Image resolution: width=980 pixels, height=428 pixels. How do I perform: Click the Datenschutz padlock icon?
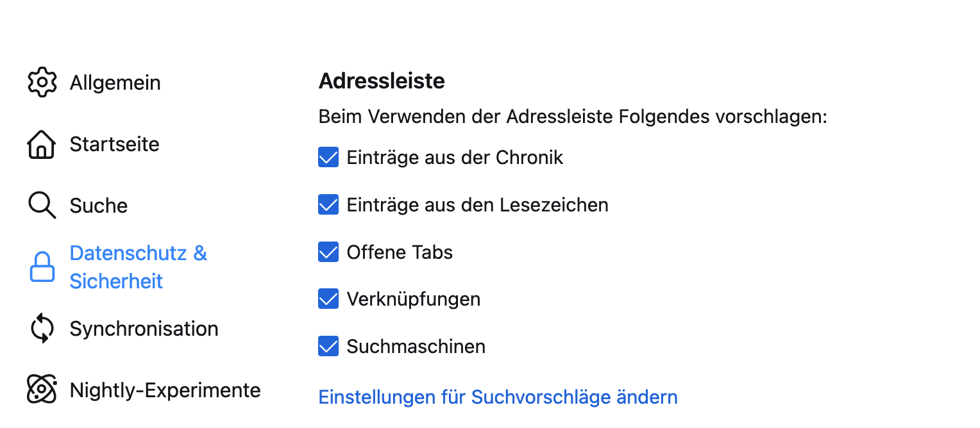tap(42, 267)
